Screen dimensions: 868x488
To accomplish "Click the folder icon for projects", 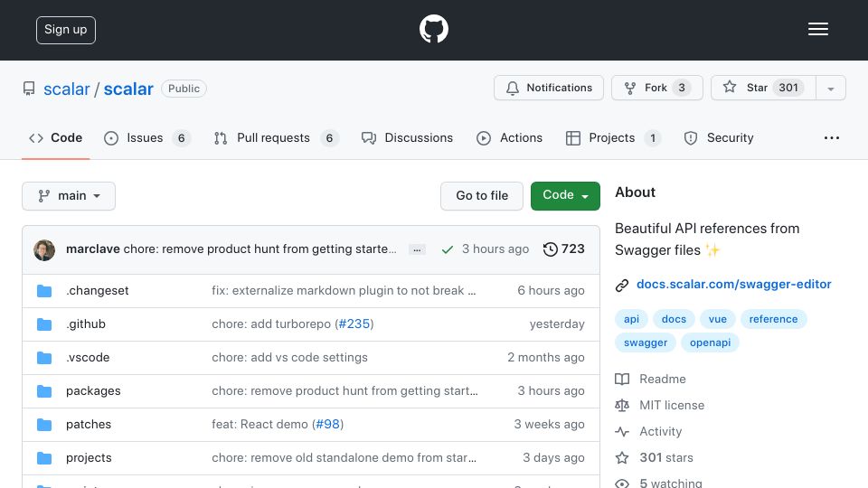I will [44, 458].
